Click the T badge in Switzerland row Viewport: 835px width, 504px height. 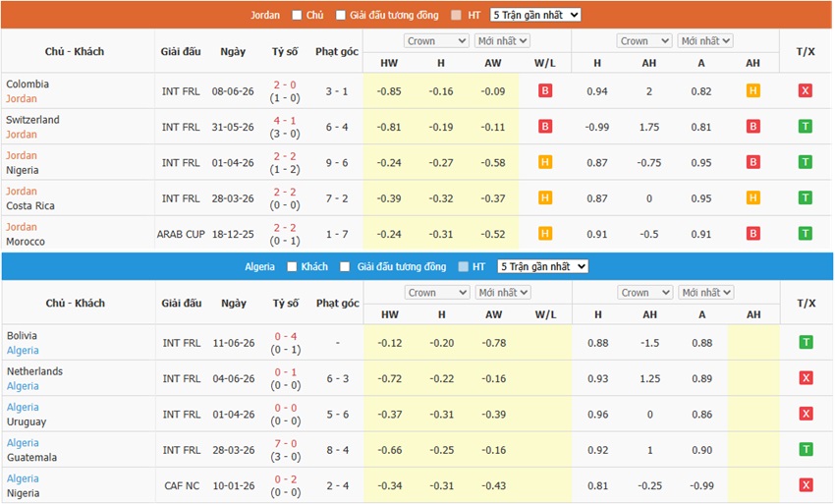coord(805,127)
